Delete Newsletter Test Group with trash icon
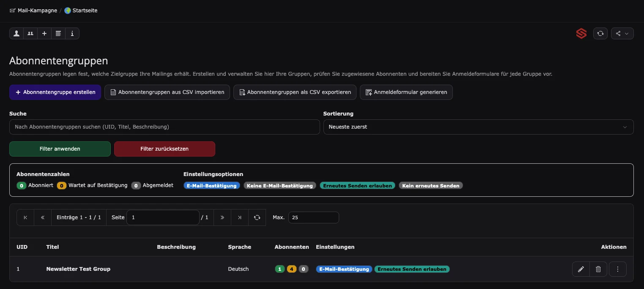 tap(598, 269)
